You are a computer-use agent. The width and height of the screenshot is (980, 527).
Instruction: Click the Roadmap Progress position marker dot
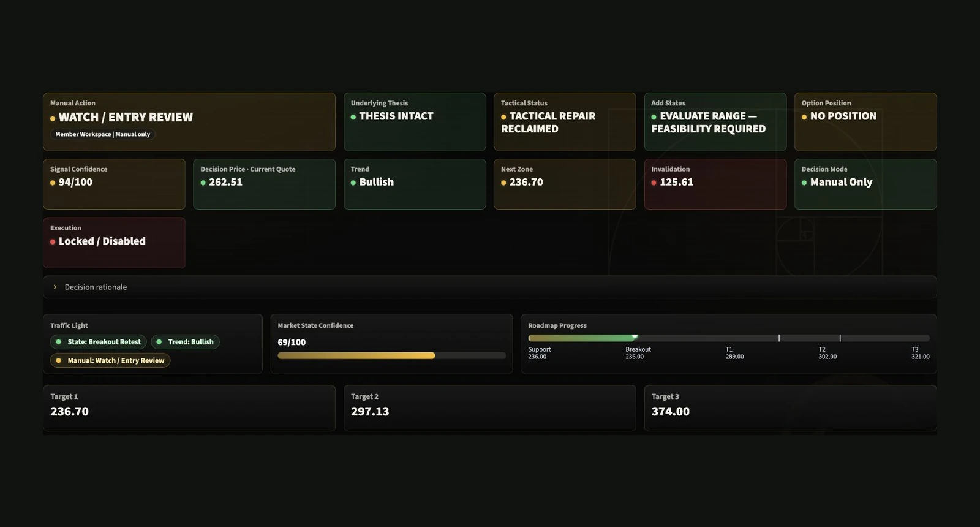[635, 336]
